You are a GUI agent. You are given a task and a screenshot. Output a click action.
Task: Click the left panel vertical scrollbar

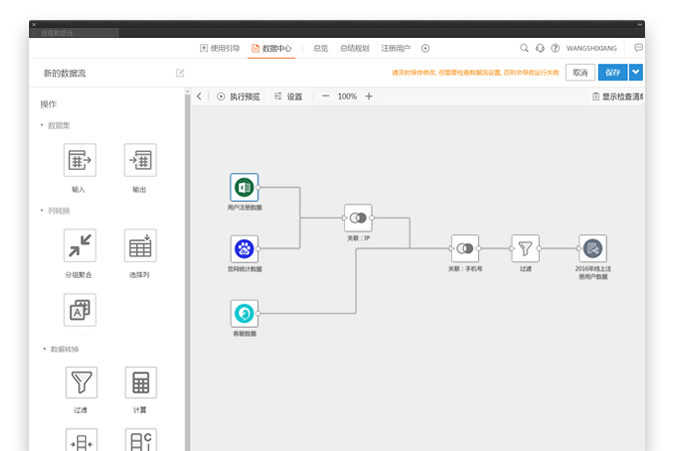pos(187,271)
